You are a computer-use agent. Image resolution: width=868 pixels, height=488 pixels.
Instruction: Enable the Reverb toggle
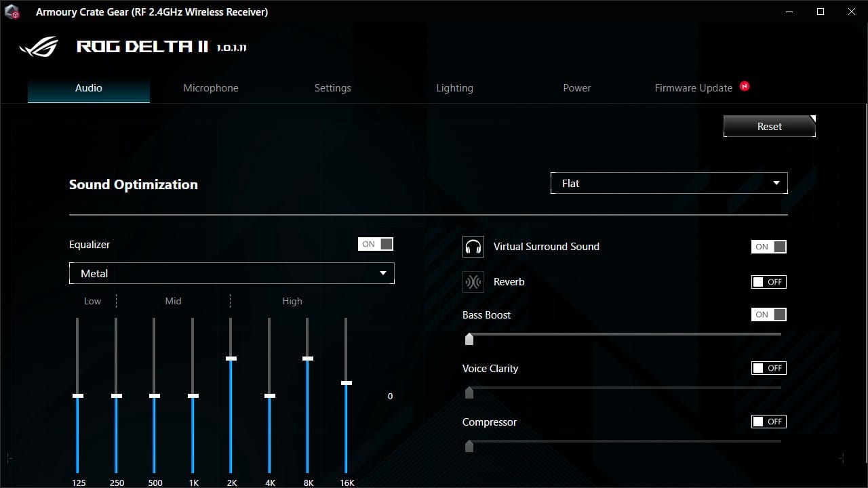click(x=768, y=282)
